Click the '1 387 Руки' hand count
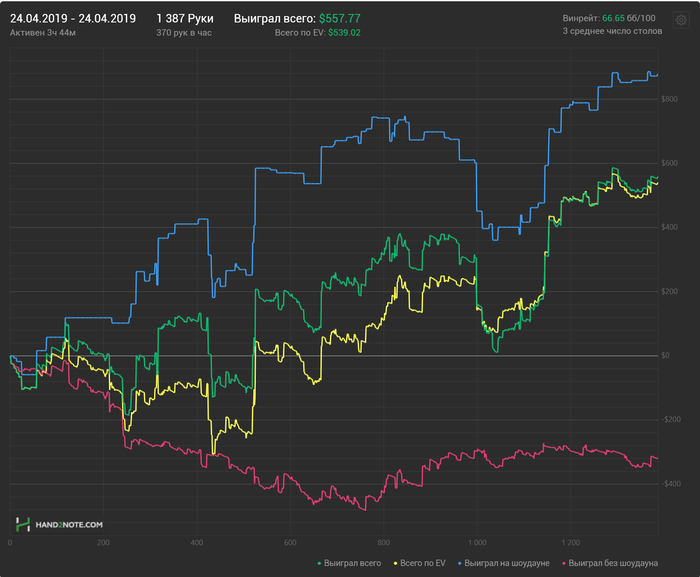This screenshot has height=577, width=700. click(x=185, y=18)
